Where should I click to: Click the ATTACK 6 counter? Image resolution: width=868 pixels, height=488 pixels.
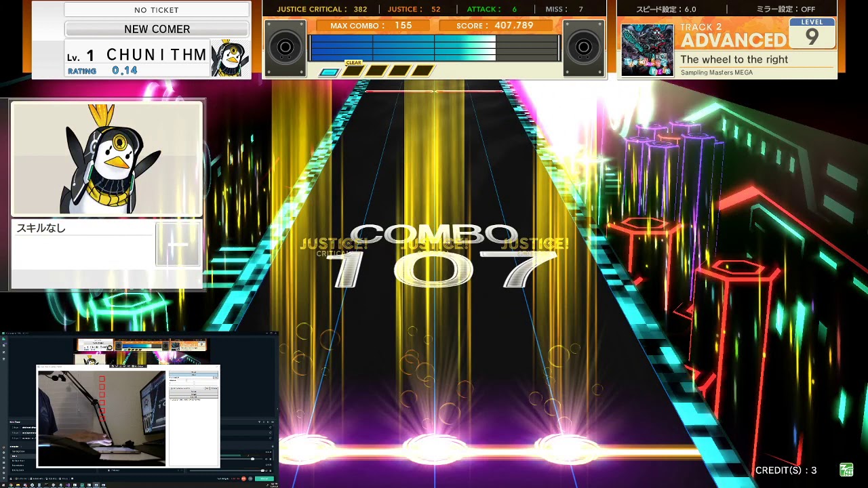tap(492, 9)
